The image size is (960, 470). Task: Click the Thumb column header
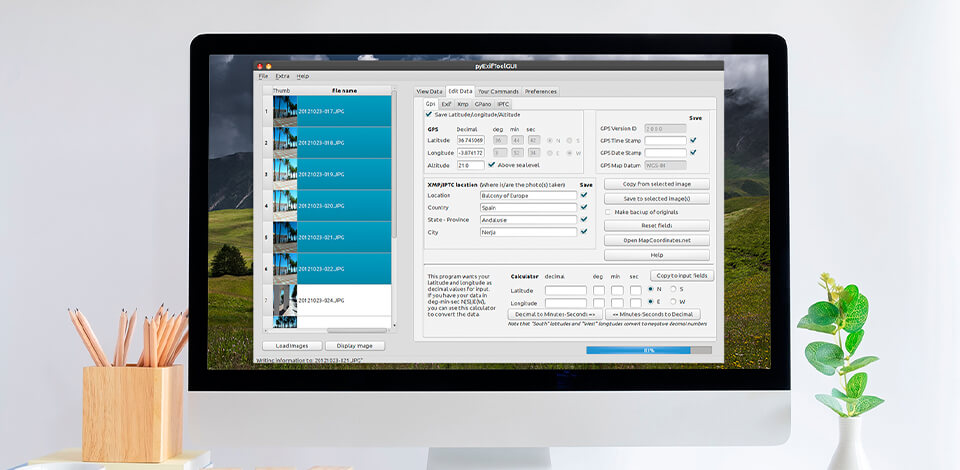pyautogui.click(x=282, y=91)
